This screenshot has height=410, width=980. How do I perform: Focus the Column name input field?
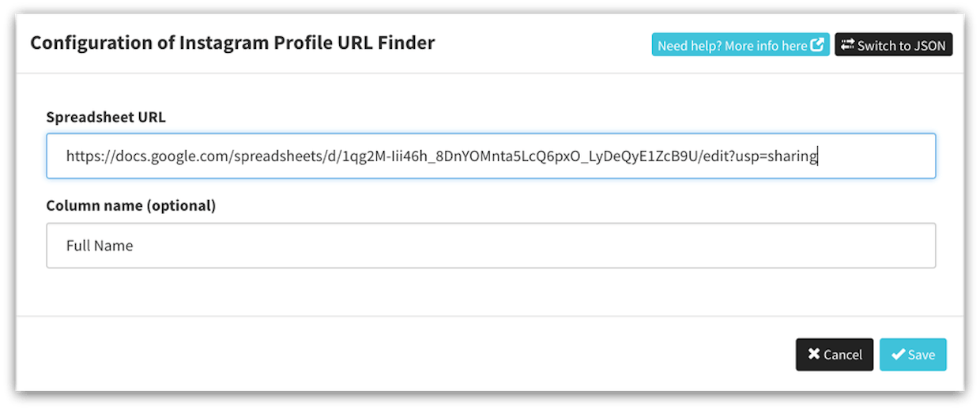pos(491,246)
